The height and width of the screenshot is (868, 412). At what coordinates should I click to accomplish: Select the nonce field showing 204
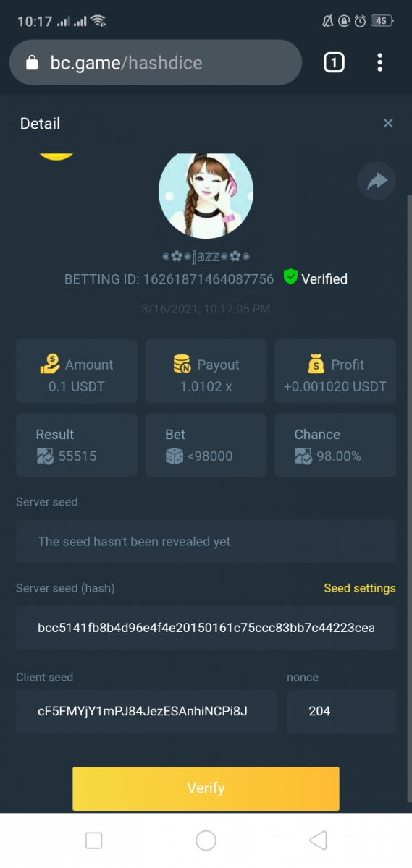click(x=341, y=711)
